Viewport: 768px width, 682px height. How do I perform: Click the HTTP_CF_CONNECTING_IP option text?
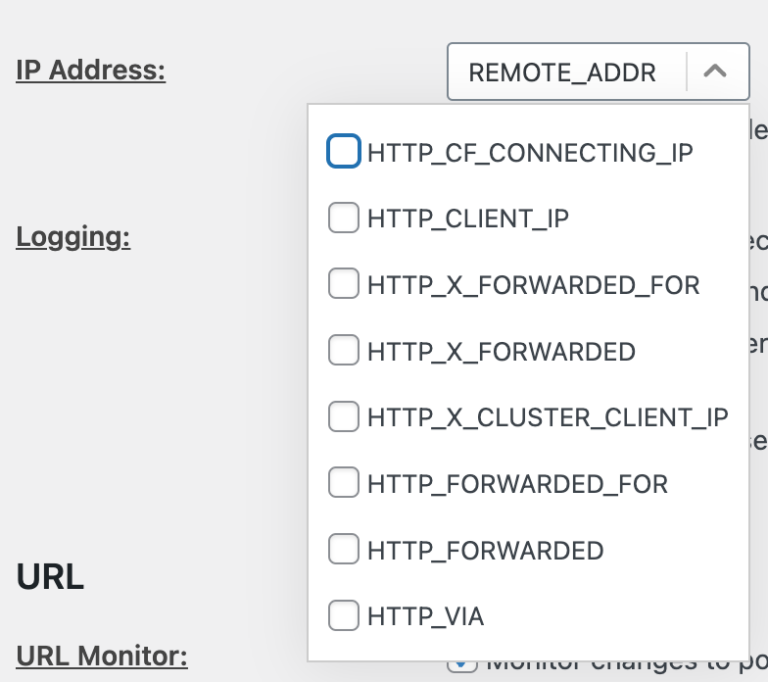point(530,153)
